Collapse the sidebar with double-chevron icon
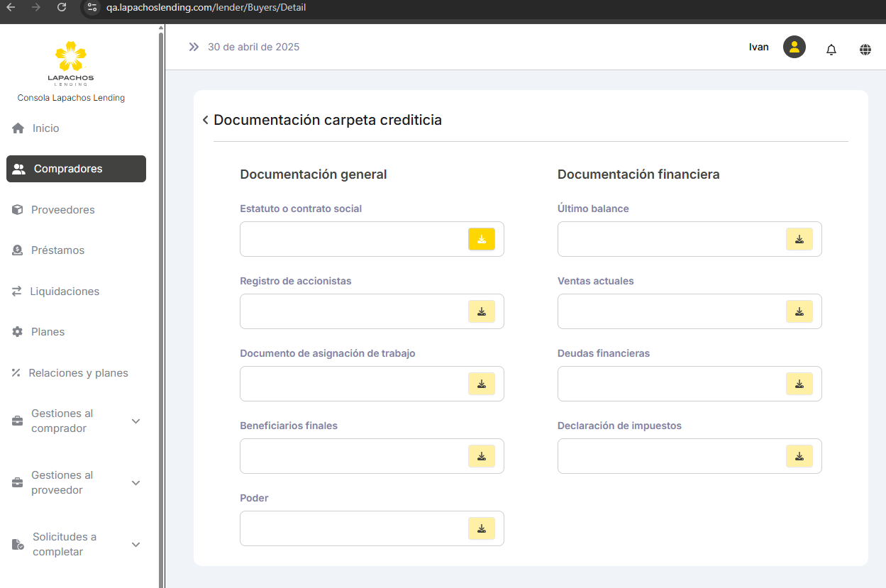886x588 pixels. pyautogui.click(x=194, y=47)
